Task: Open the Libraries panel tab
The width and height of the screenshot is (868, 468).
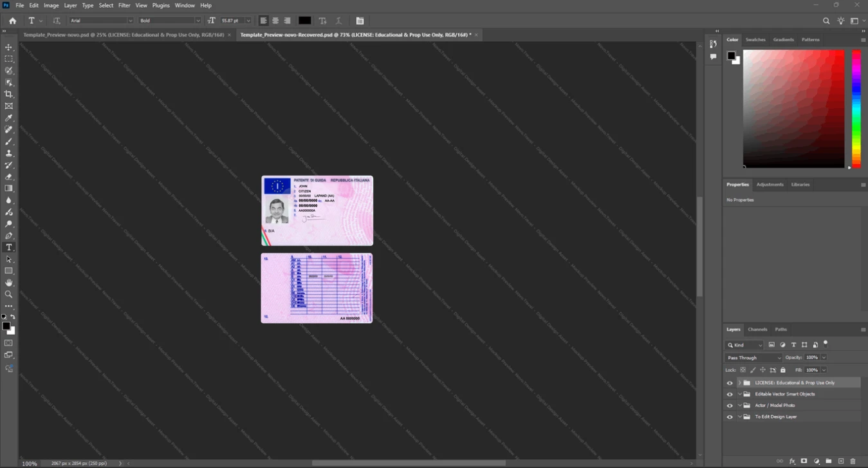Action: [x=800, y=184]
